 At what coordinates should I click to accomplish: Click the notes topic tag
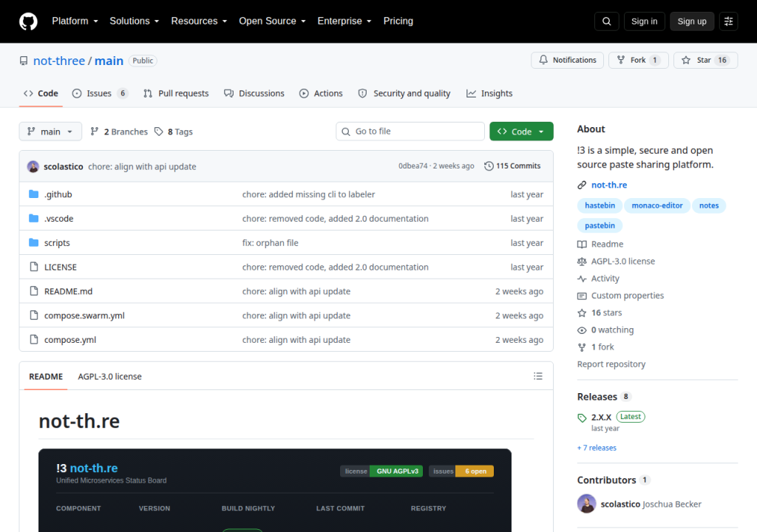pyautogui.click(x=709, y=205)
